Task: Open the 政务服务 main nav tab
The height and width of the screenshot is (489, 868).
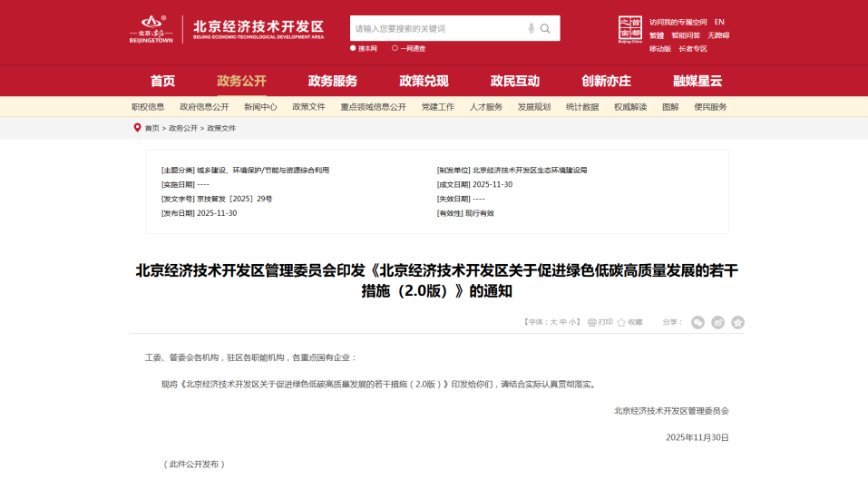Action: coord(333,81)
